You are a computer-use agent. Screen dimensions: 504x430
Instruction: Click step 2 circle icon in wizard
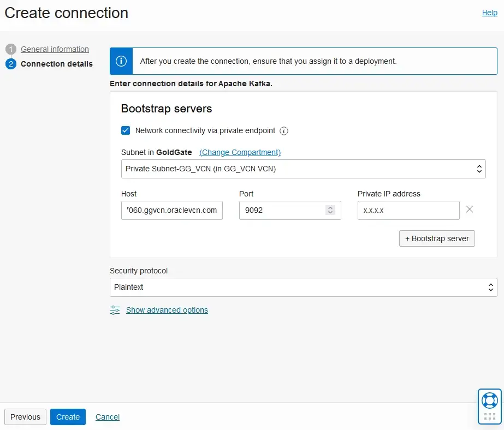[x=11, y=64]
